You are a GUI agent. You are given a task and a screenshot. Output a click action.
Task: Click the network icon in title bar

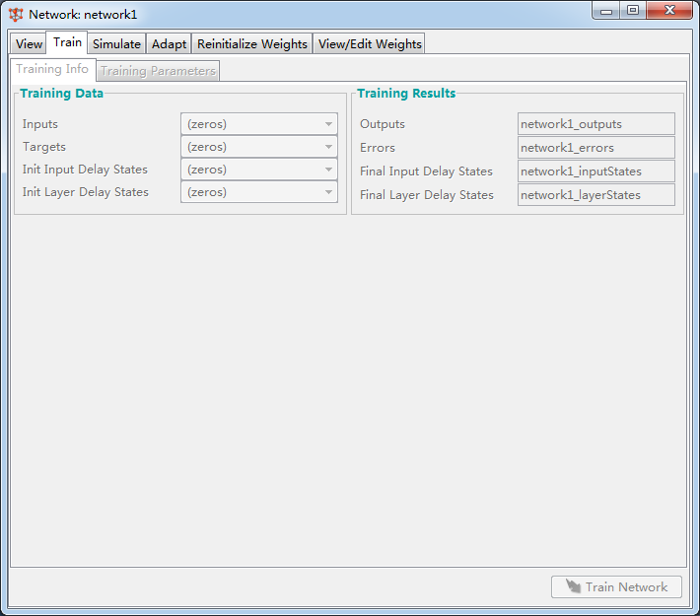(x=16, y=14)
